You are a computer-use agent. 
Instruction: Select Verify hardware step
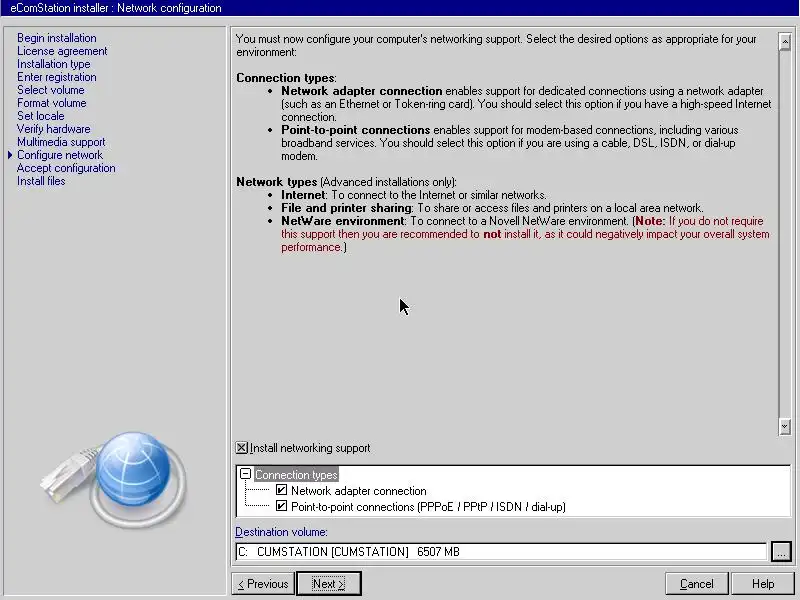click(54, 129)
